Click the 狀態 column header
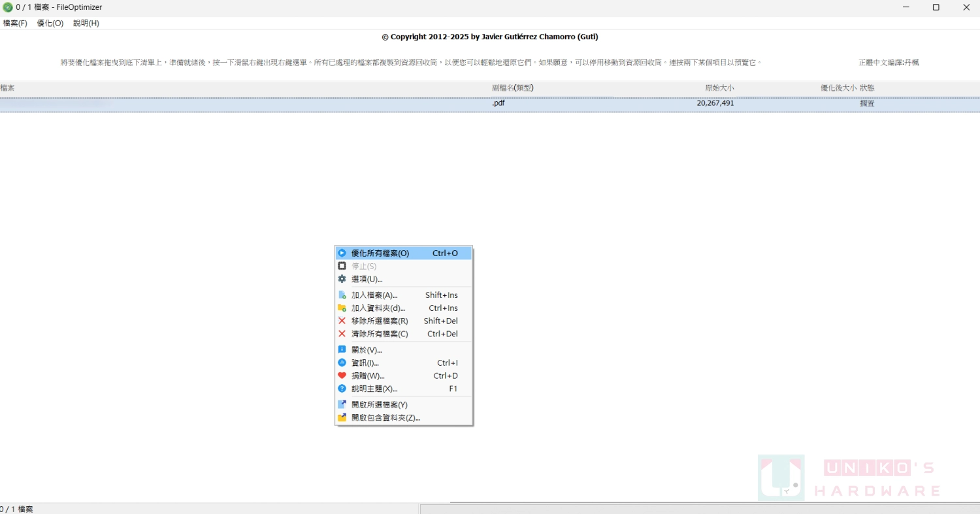The width and height of the screenshot is (980, 514). tap(867, 88)
